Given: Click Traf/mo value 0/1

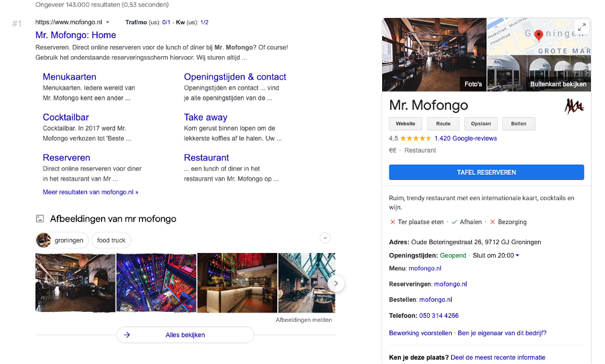Looking at the screenshot, I should (x=166, y=22).
